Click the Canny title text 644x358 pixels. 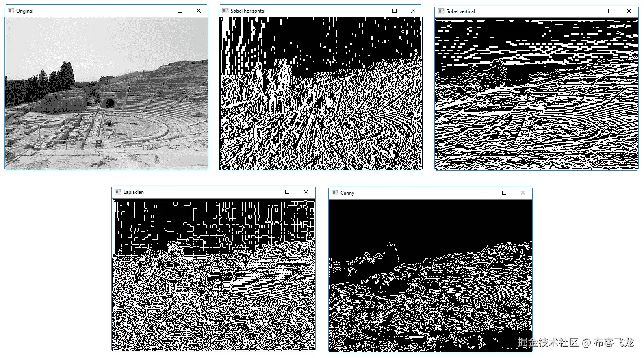click(x=347, y=193)
